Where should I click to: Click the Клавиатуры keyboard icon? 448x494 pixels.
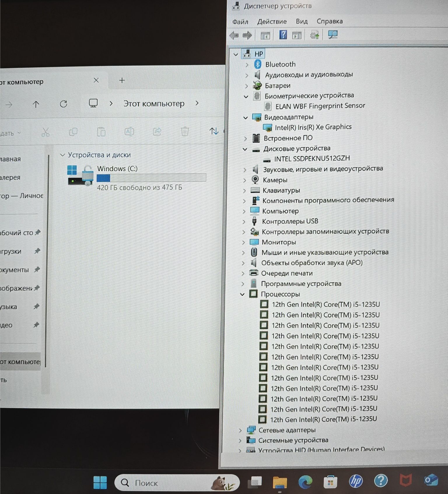[255, 190]
